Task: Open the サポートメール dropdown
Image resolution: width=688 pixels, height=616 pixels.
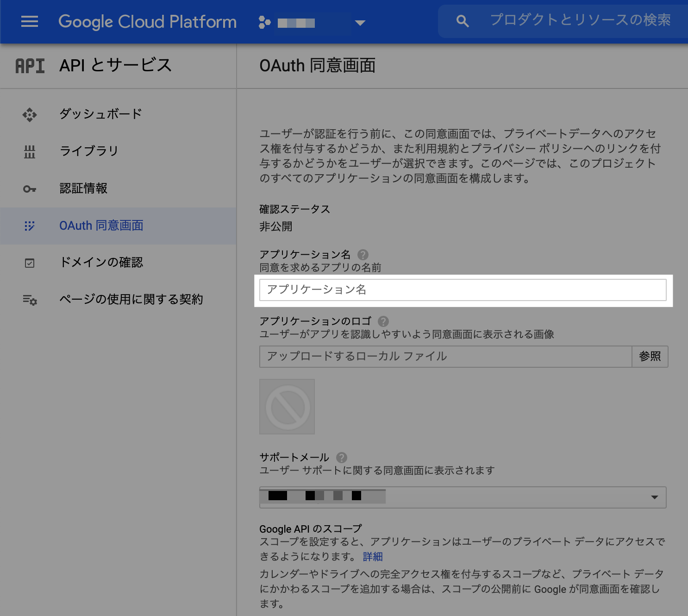Action: pyautogui.click(x=463, y=497)
